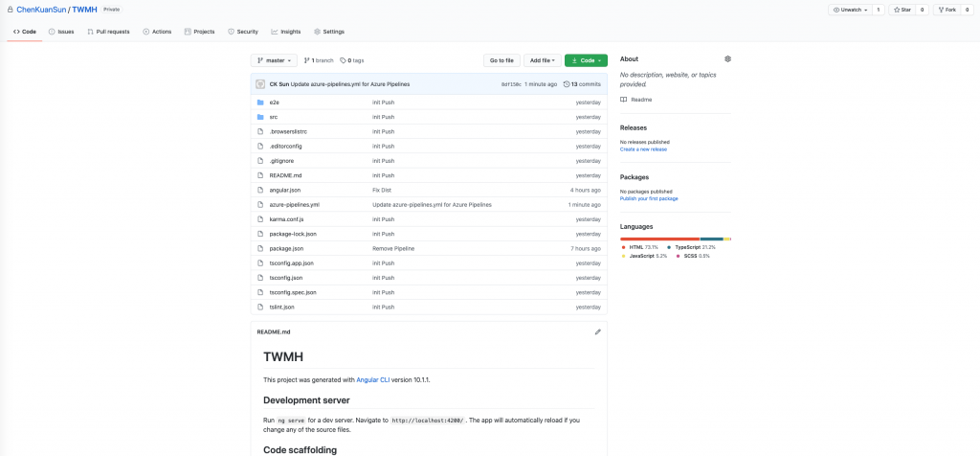Open the angular.json file
Image resolution: width=980 pixels, height=456 pixels.
(x=285, y=190)
